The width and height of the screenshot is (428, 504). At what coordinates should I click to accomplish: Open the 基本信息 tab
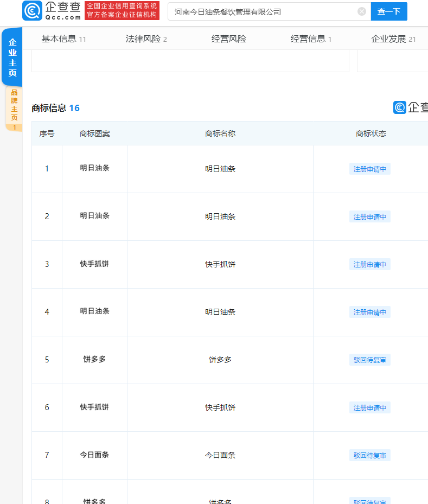pos(63,39)
